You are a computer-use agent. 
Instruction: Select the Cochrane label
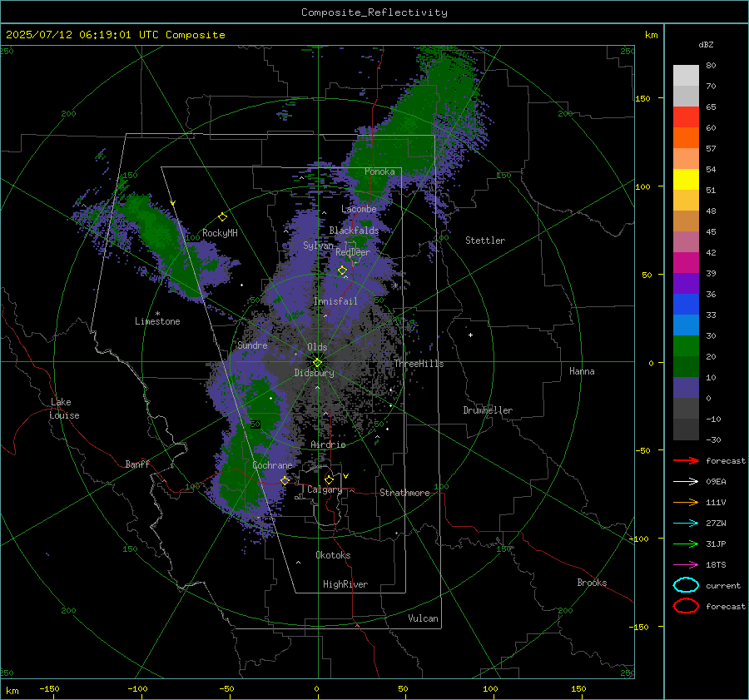pos(272,465)
